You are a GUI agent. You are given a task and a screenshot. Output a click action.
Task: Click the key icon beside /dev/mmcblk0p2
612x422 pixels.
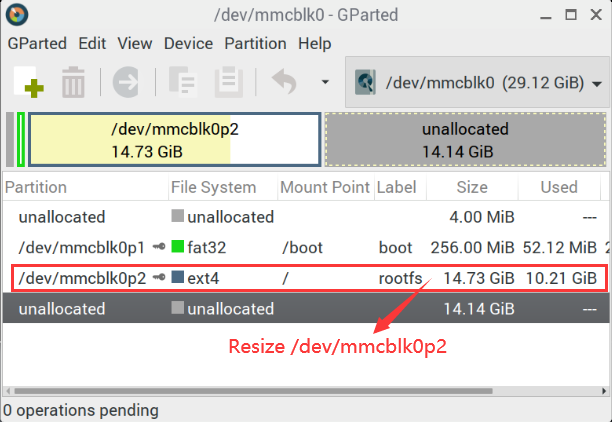pyautogui.click(x=159, y=278)
